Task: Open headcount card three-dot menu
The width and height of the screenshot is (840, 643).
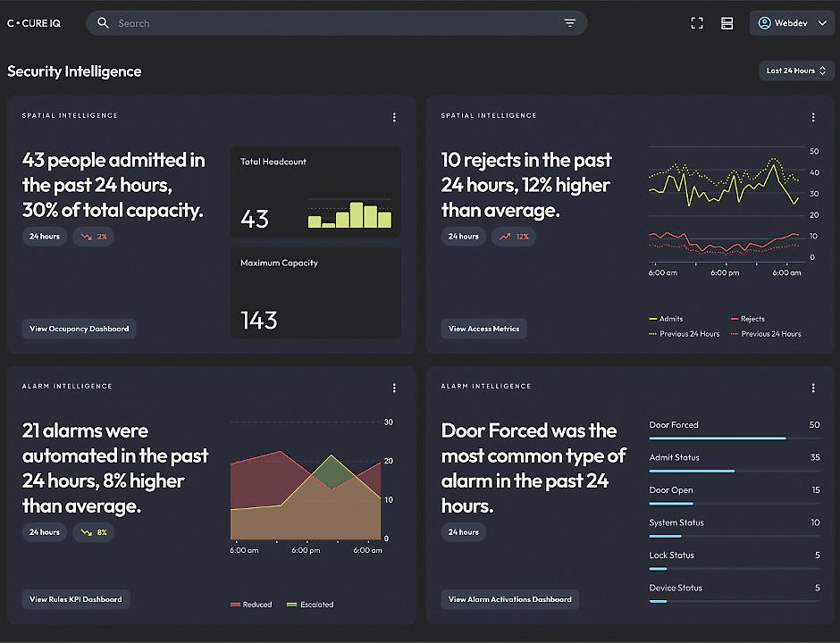Action: [394, 117]
